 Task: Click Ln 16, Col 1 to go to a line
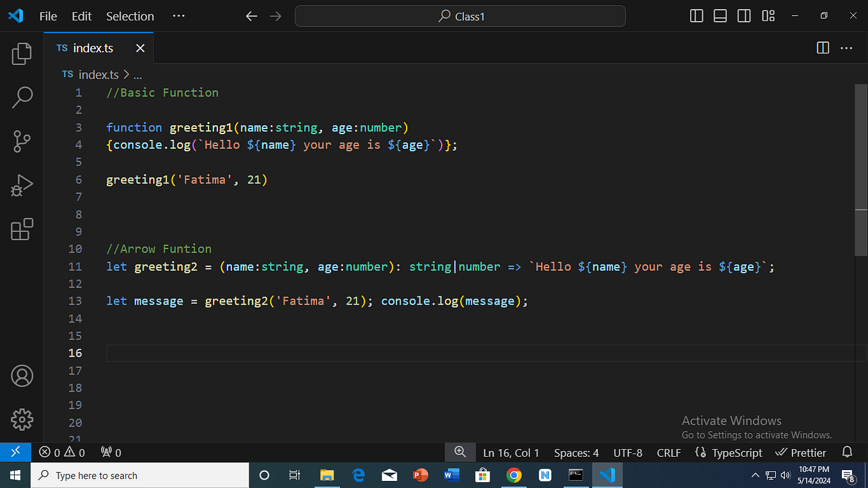coord(511,452)
